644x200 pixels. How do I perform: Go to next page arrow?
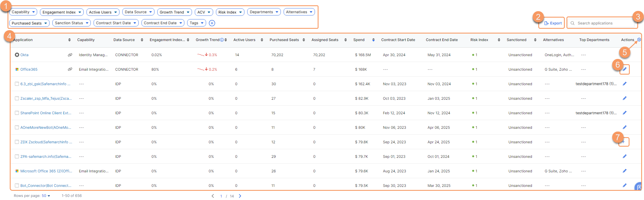[240, 196]
